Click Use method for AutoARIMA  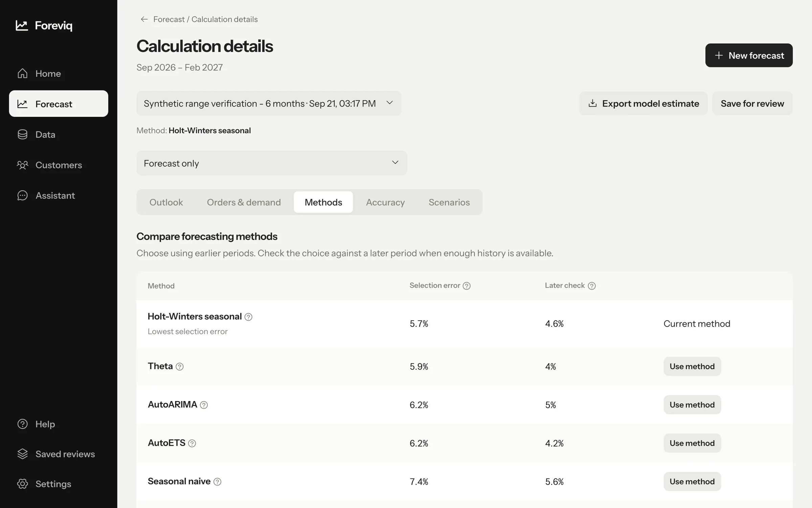point(692,405)
